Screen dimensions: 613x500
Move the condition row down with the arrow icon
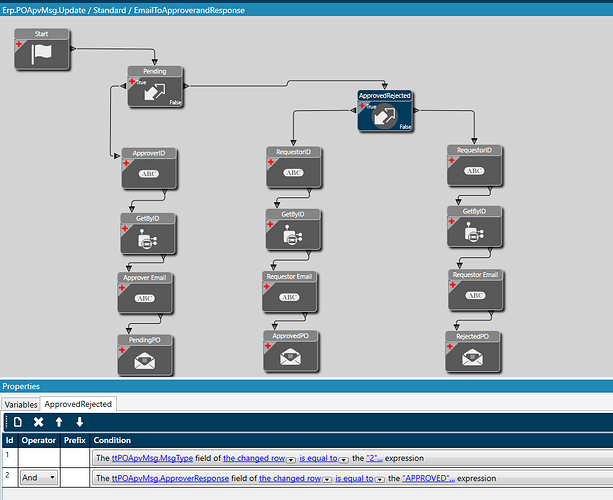point(80,422)
